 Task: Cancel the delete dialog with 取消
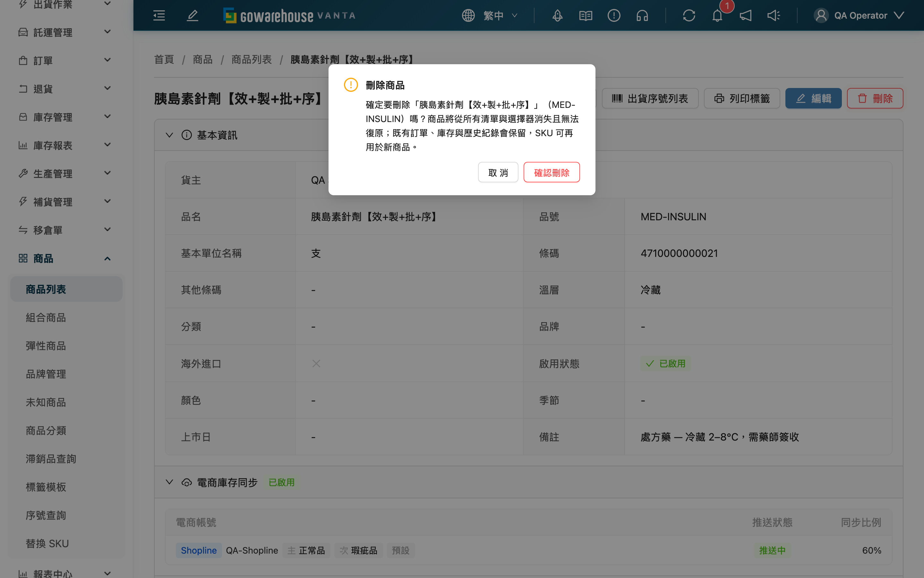(498, 172)
